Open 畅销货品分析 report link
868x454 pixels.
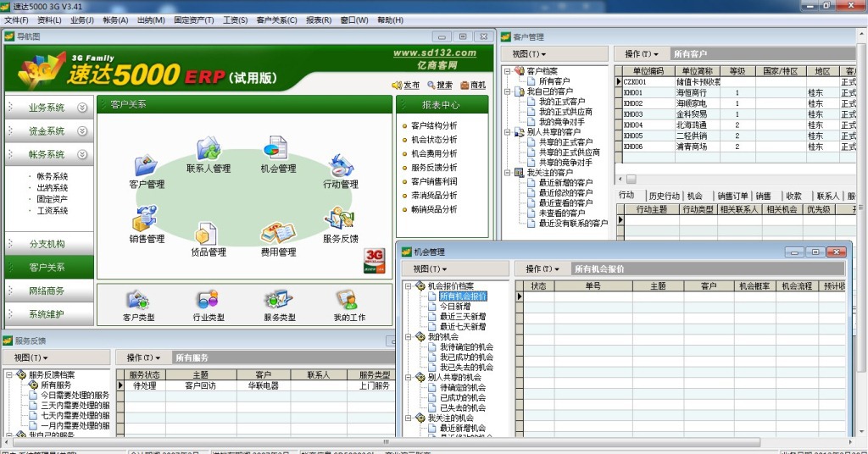[434, 209]
